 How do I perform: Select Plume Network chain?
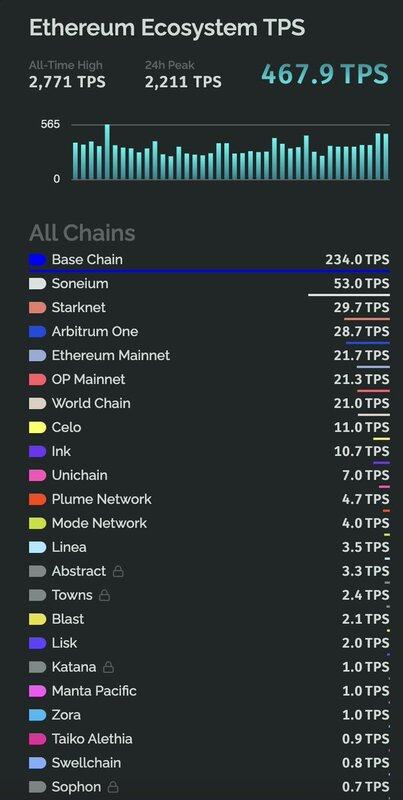click(x=209, y=500)
